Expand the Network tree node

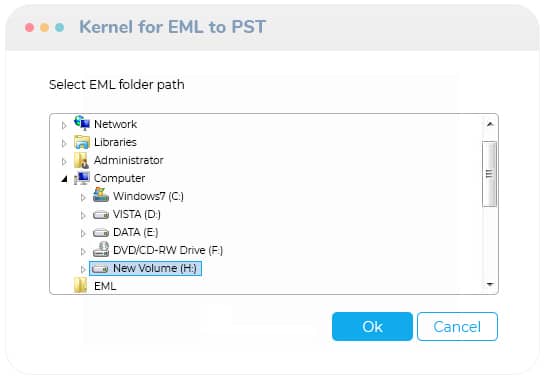[x=64, y=125]
